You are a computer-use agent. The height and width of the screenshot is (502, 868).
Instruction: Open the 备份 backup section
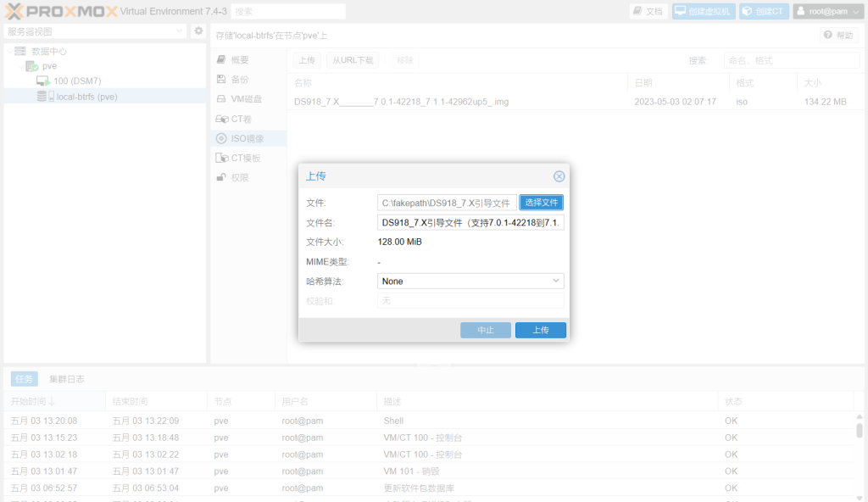(x=240, y=80)
